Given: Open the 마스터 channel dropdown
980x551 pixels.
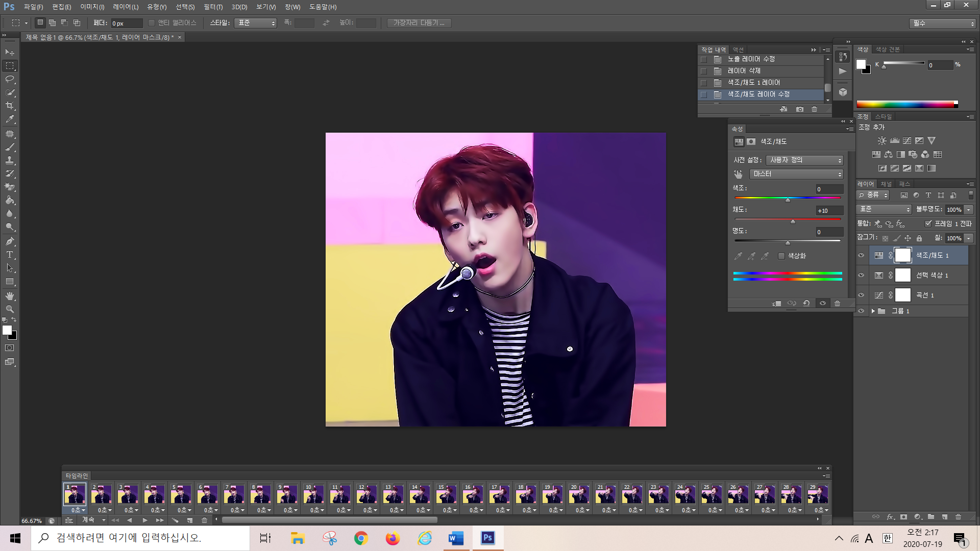Looking at the screenshot, I should (796, 174).
